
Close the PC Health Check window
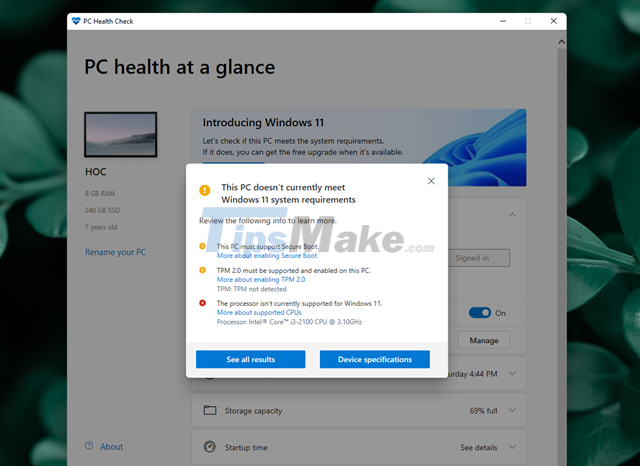tap(553, 21)
